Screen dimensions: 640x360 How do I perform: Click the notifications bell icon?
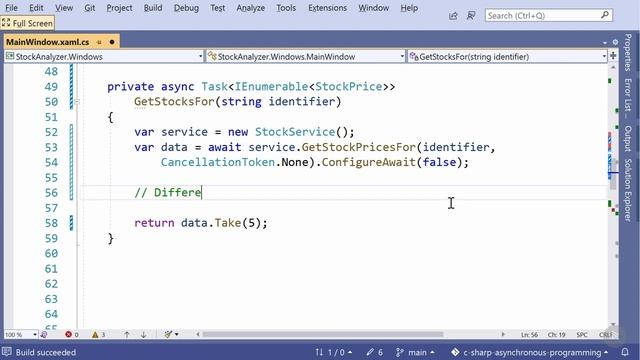click(x=625, y=352)
